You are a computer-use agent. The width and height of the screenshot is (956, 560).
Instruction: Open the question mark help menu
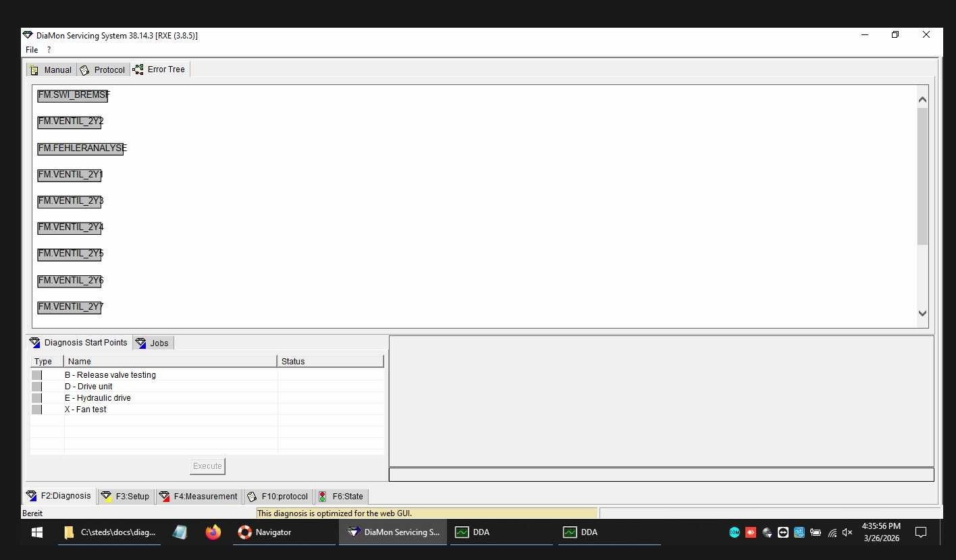pos(49,50)
